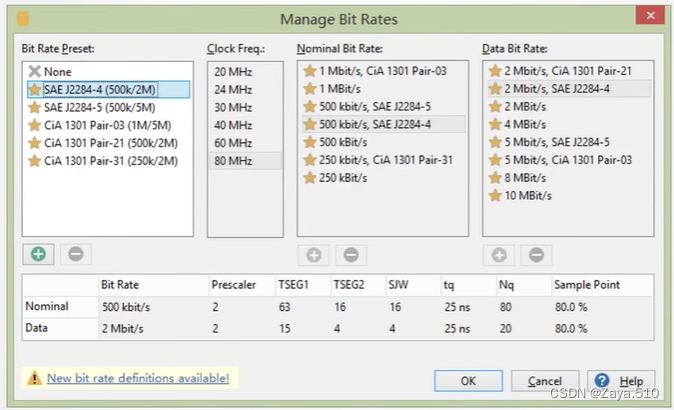
Task: Select data rate 8 MBit/s
Action: coord(568,177)
